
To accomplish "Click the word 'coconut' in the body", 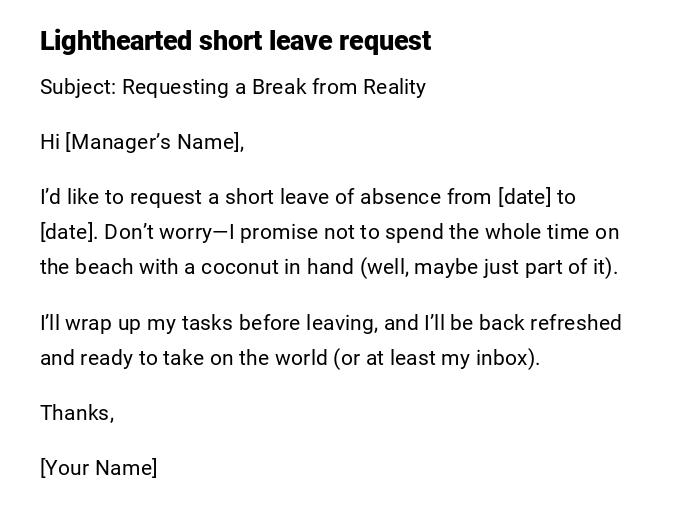I will (240, 267).
